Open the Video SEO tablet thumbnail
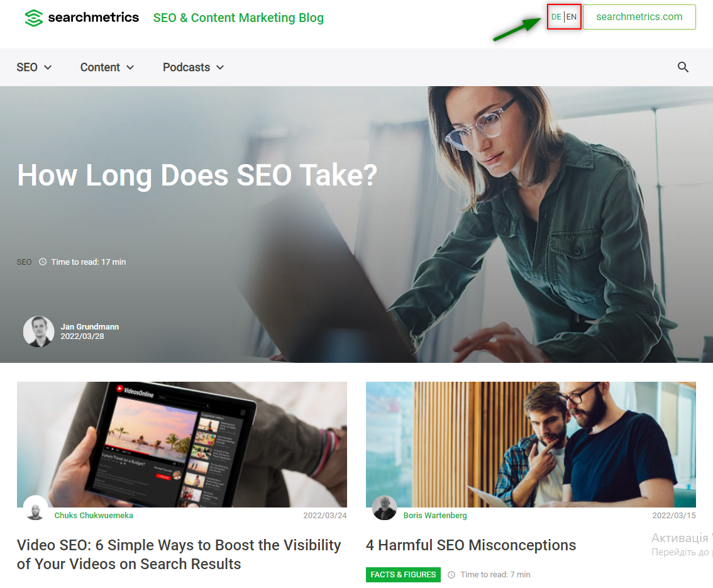 (x=182, y=444)
